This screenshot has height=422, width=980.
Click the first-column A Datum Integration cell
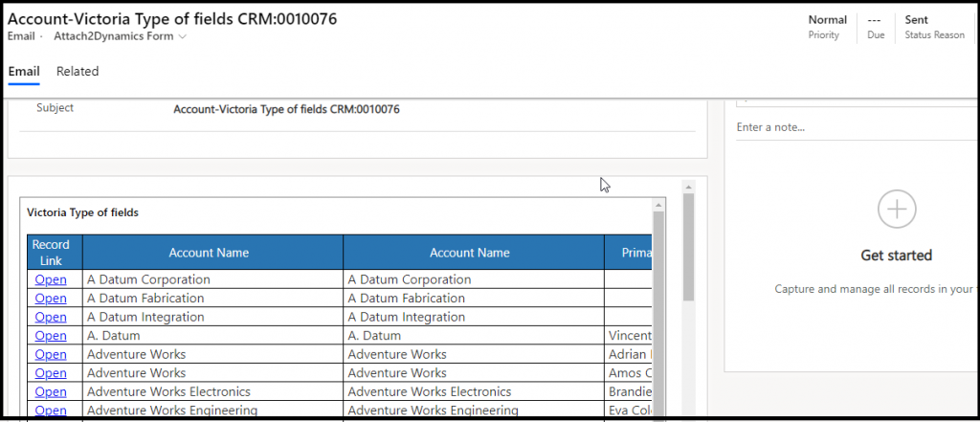pyautogui.click(x=212, y=317)
